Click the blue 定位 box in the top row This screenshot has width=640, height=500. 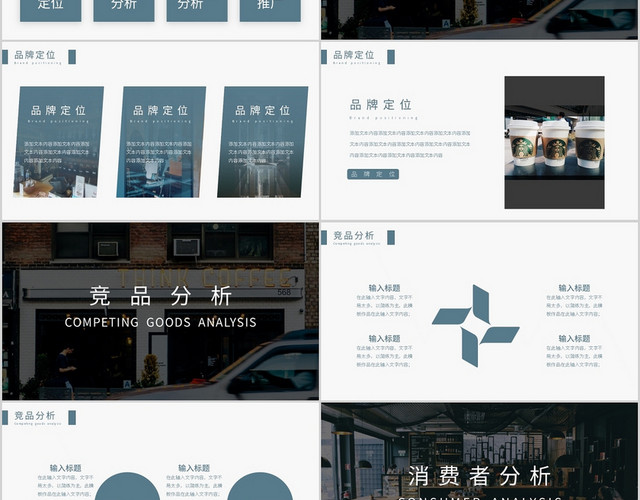point(51,10)
